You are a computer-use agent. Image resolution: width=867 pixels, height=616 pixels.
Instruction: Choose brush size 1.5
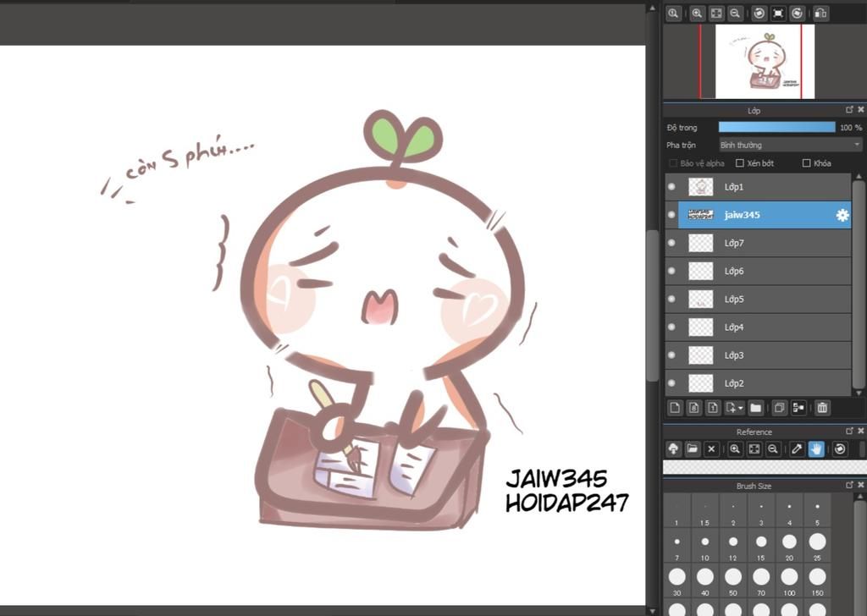705,511
